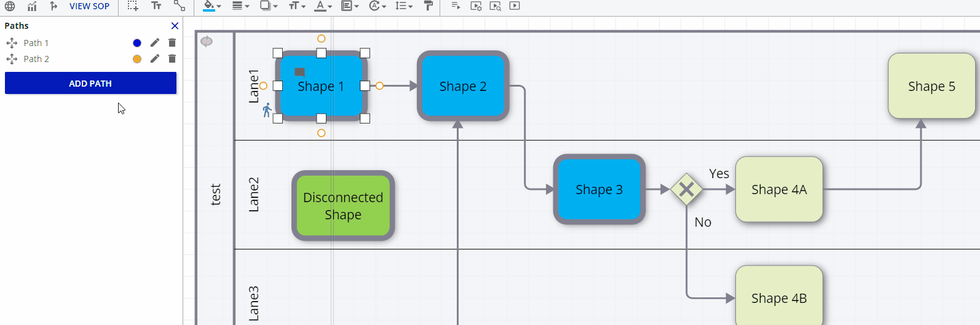
Task: Edit Path 1 with the pencil icon
Action: pos(155,42)
